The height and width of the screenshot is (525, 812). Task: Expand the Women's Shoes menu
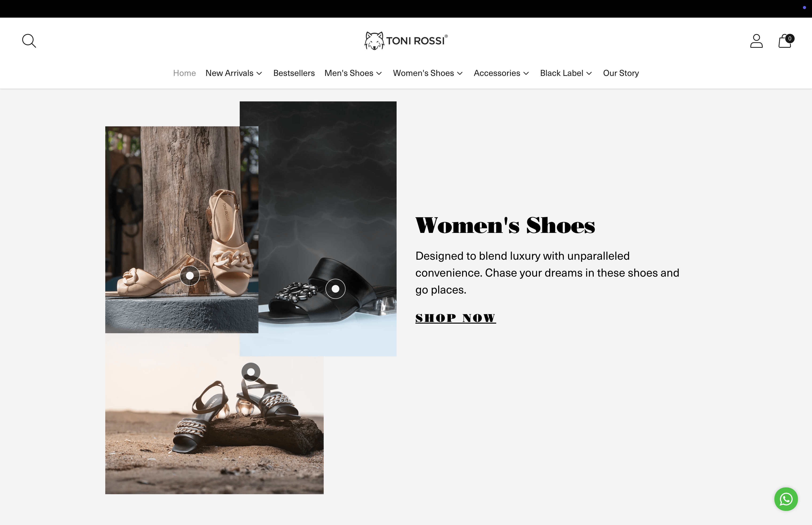pos(428,73)
